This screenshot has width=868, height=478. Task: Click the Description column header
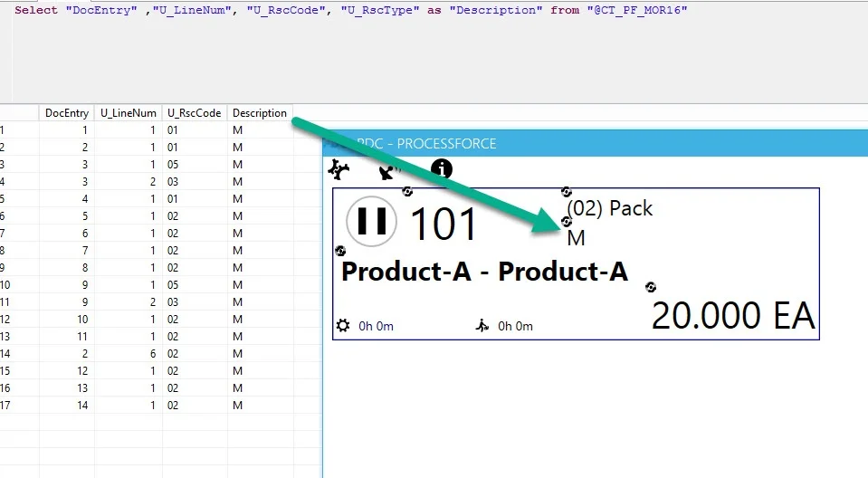[259, 113]
